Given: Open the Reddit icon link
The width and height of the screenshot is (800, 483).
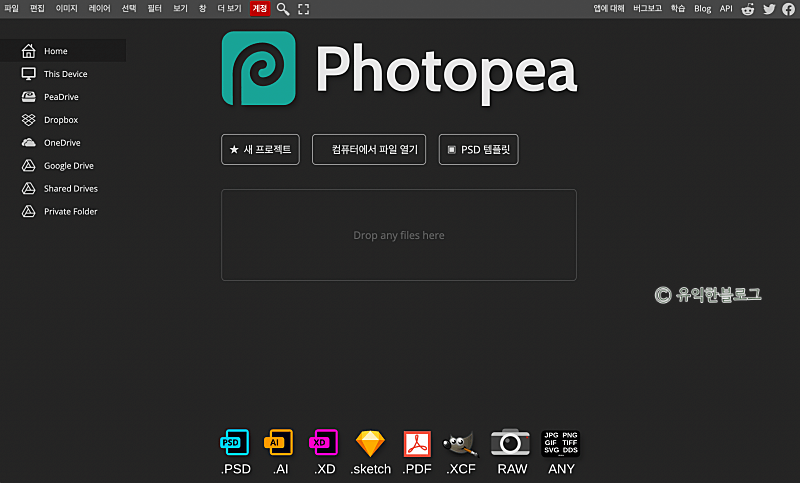Looking at the screenshot, I should [x=748, y=9].
